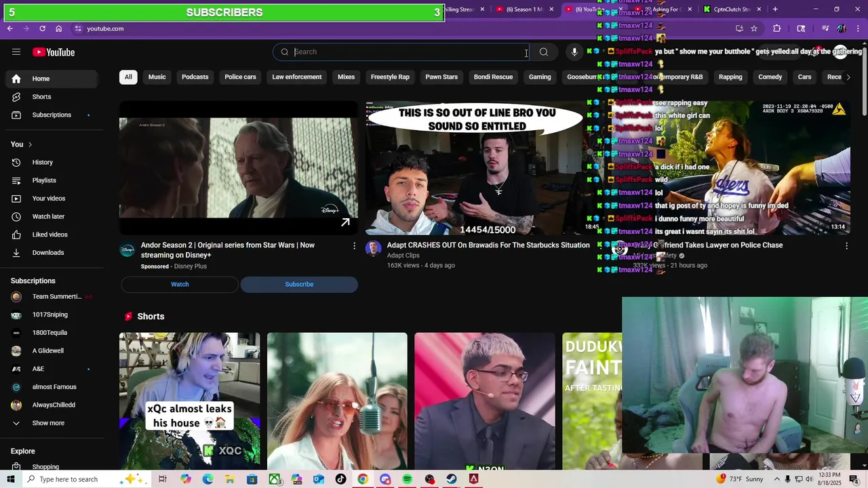Open more options for the Andor ad
868x488 pixels.
coord(354,246)
